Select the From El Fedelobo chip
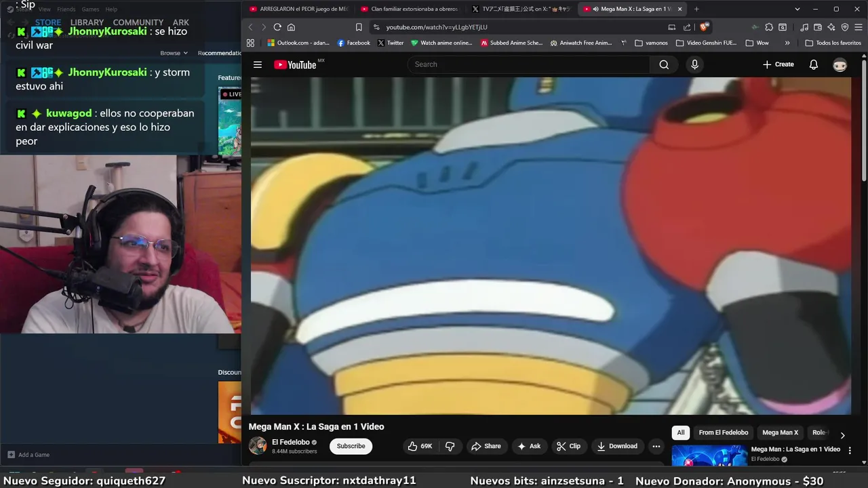This screenshot has width=868, height=488. click(724, 432)
